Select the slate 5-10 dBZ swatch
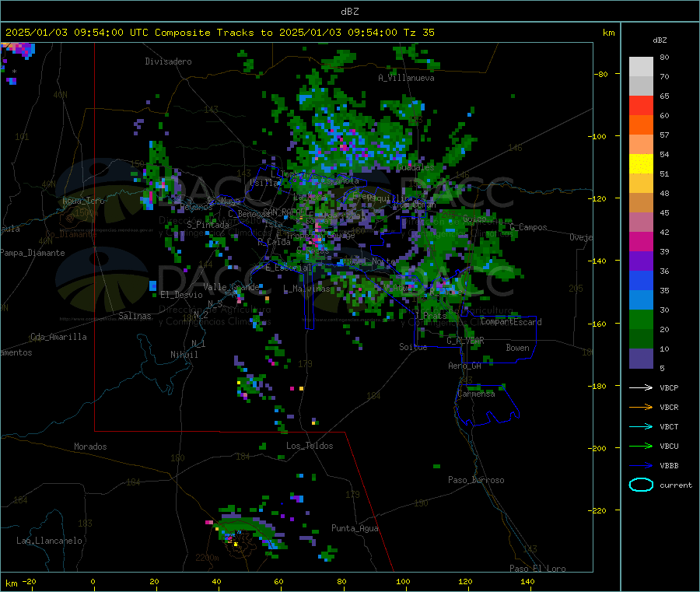 click(x=641, y=358)
